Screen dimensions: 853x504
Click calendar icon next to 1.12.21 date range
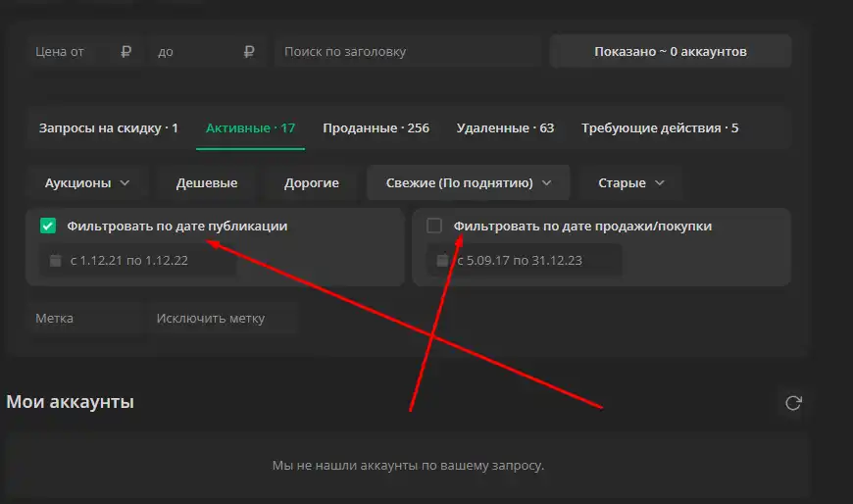(56, 260)
